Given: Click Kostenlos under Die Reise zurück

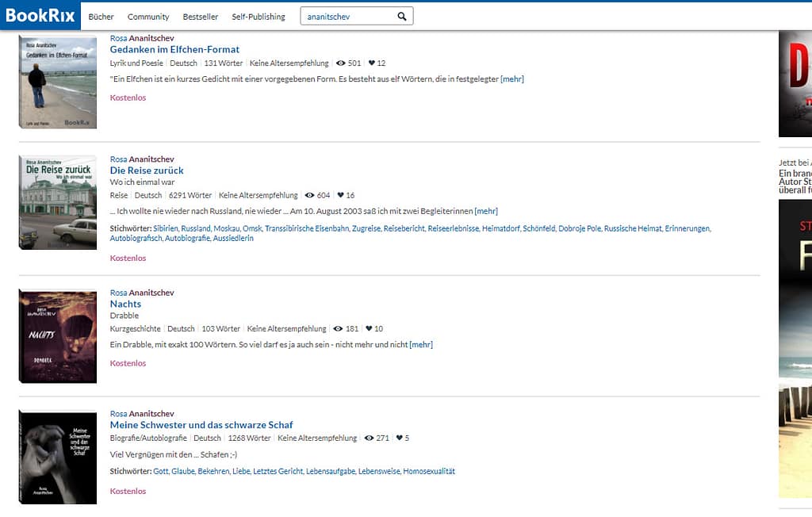Looking at the screenshot, I should [128, 258].
